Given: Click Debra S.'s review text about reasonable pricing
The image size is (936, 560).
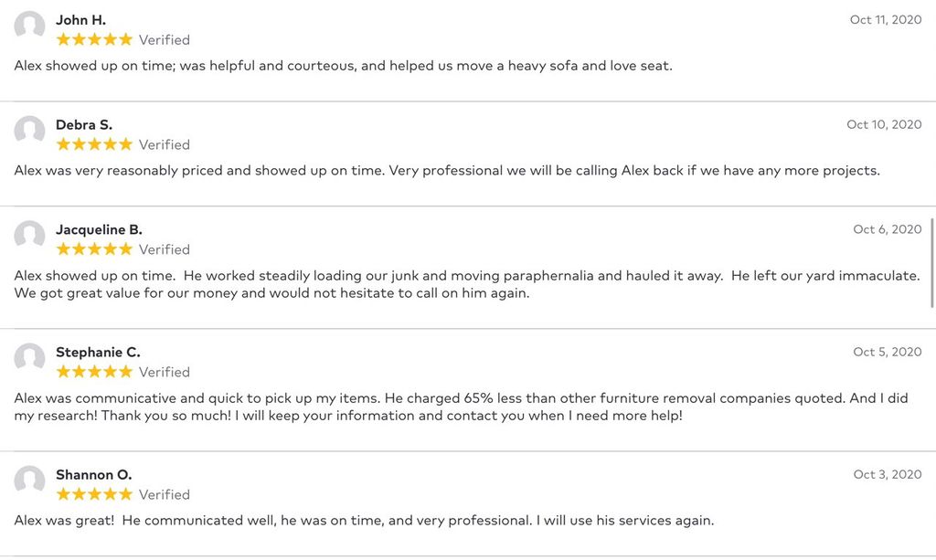Looking at the screenshot, I should pos(447,171).
